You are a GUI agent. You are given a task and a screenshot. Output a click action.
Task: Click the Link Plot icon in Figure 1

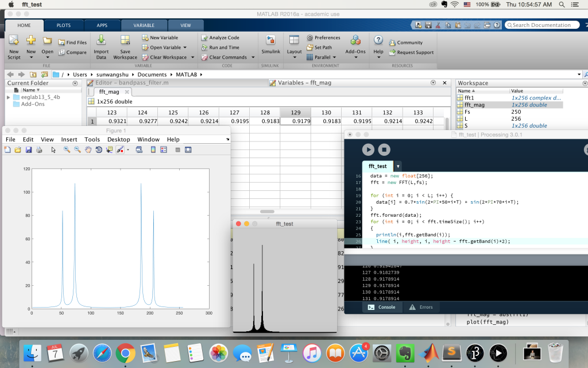point(139,150)
